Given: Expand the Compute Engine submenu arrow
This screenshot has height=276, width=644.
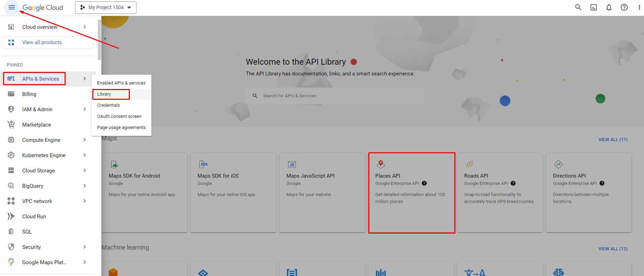Looking at the screenshot, I should [85, 140].
